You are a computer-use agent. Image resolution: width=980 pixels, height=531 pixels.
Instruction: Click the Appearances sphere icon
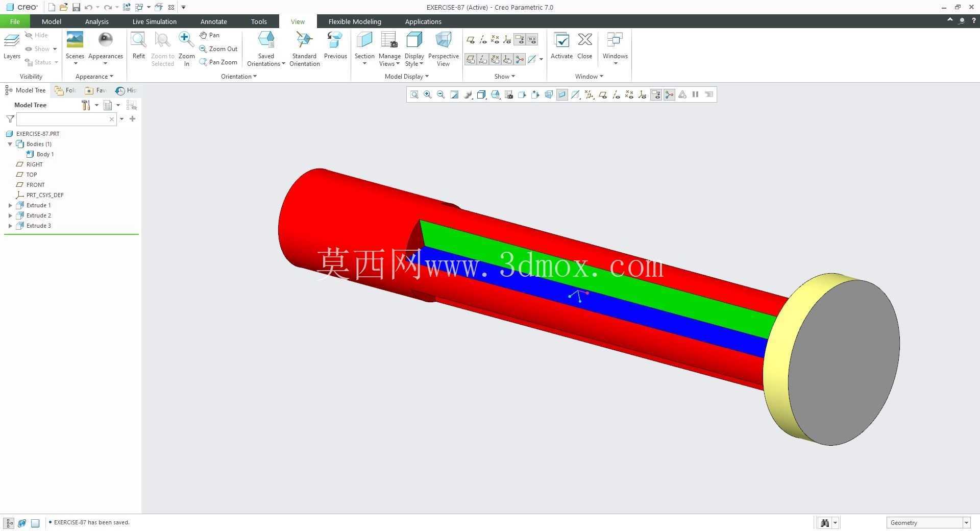click(105, 40)
